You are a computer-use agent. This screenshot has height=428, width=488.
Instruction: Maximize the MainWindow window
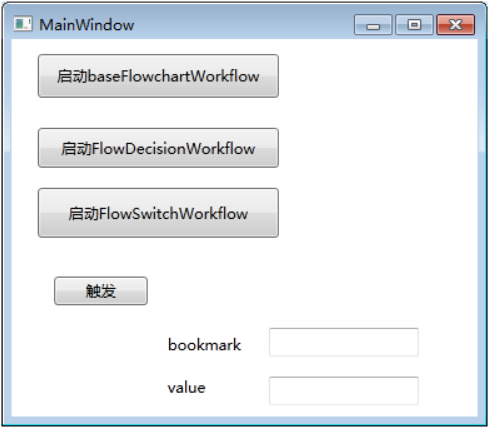[x=414, y=25]
